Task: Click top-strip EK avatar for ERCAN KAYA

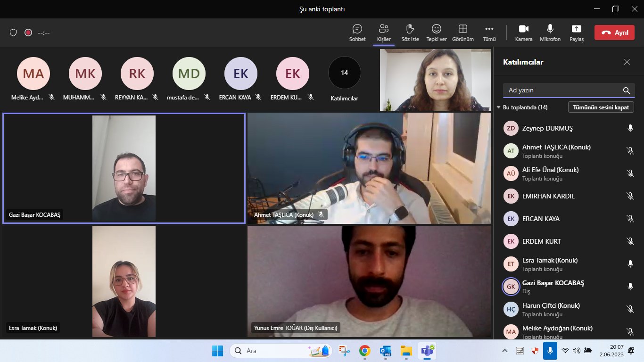Action: tap(241, 74)
